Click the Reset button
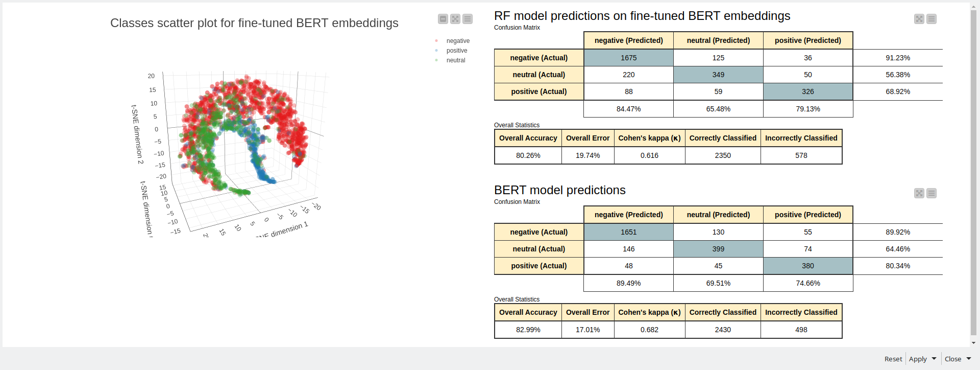This screenshot has height=370, width=980. tap(893, 359)
